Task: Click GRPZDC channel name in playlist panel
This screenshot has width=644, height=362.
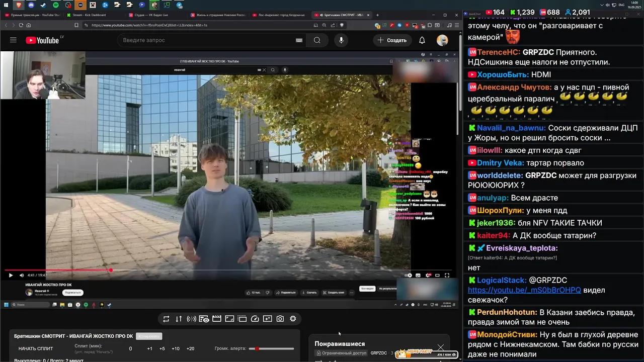Action: point(379,353)
